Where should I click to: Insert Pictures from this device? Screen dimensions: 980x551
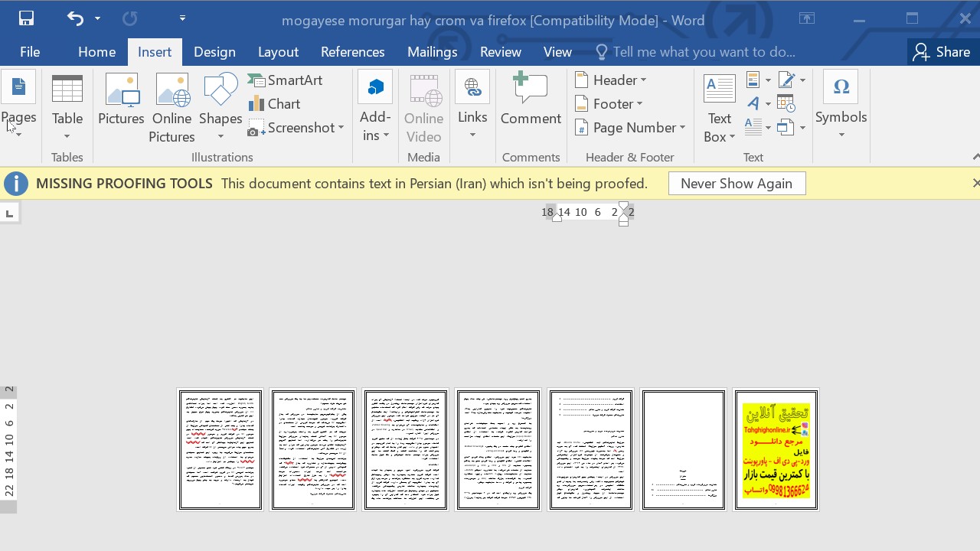(x=121, y=99)
